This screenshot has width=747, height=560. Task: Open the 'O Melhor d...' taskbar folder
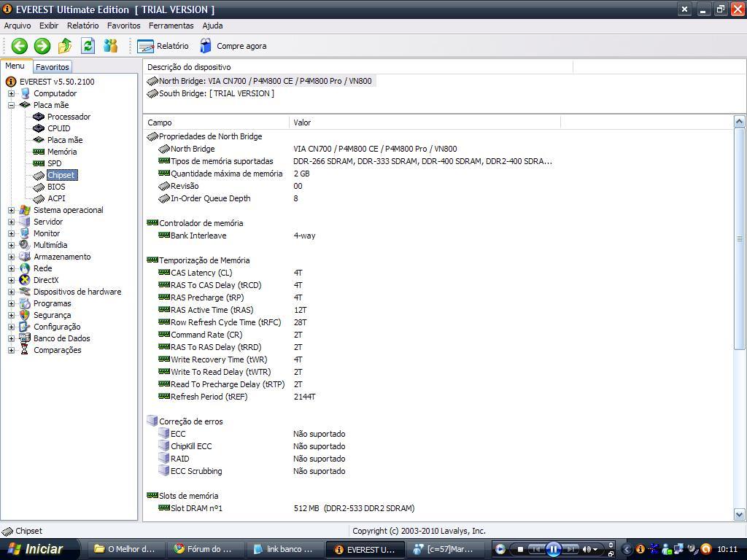pos(125,550)
